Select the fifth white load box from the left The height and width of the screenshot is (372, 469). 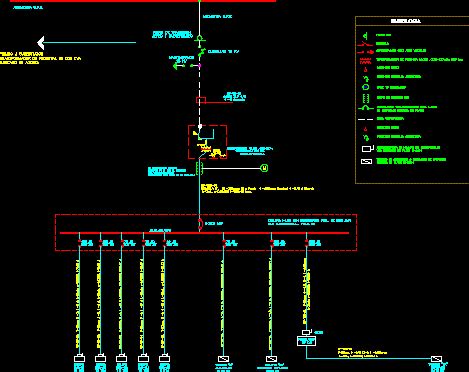click(164, 359)
